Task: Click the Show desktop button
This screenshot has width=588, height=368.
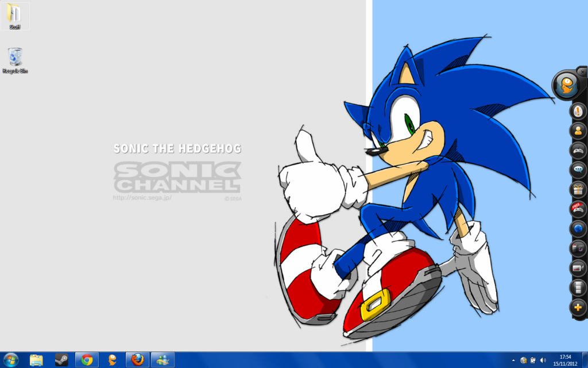Action: pyautogui.click(x=585, y=360)
